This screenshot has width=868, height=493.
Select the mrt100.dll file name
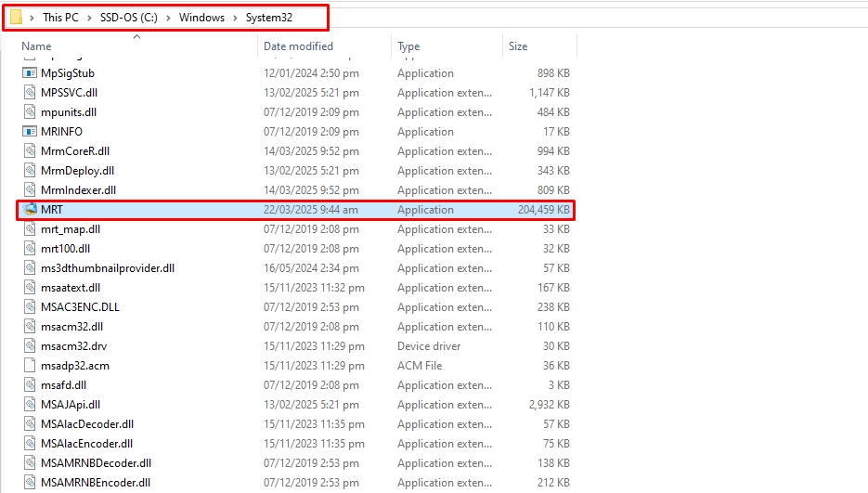(x=65, y=249)
